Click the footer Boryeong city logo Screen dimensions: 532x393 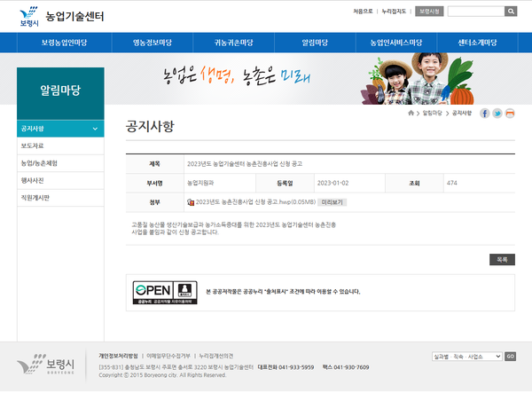point(46,364)
